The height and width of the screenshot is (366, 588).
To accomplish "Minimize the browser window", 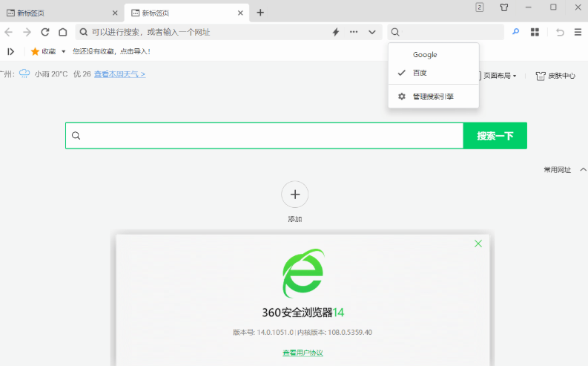I will point(529,7).
